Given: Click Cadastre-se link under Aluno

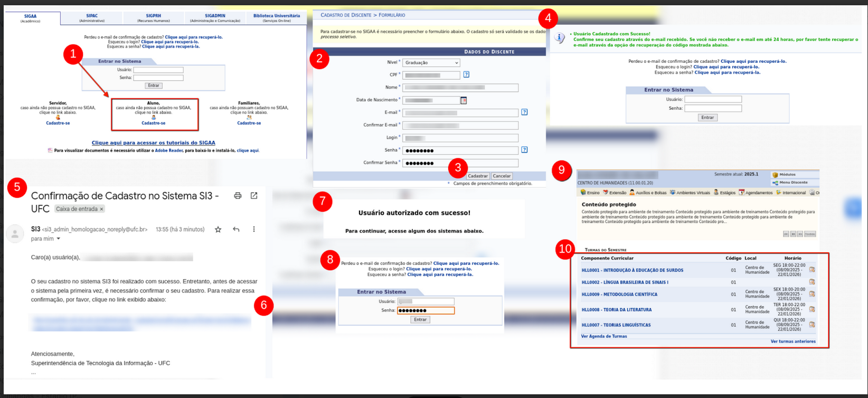Looking at the screenshot, I should point(153,123).
